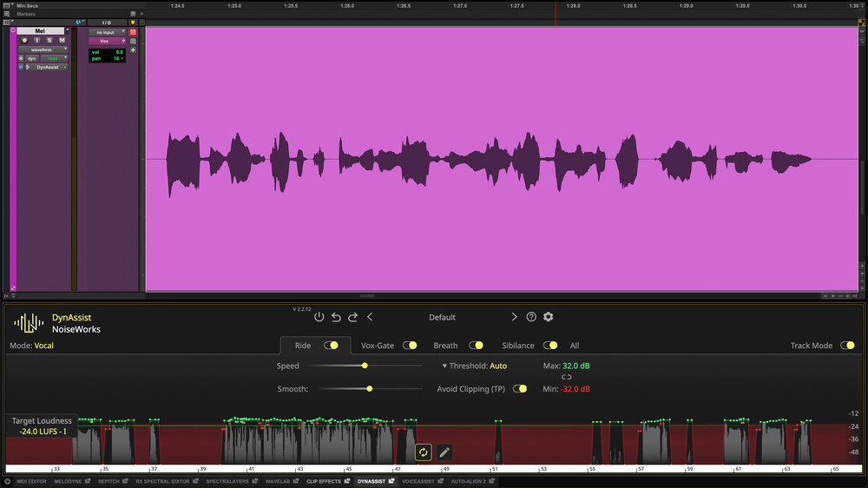Select the pencil edit tool

(x=444, y=452)
